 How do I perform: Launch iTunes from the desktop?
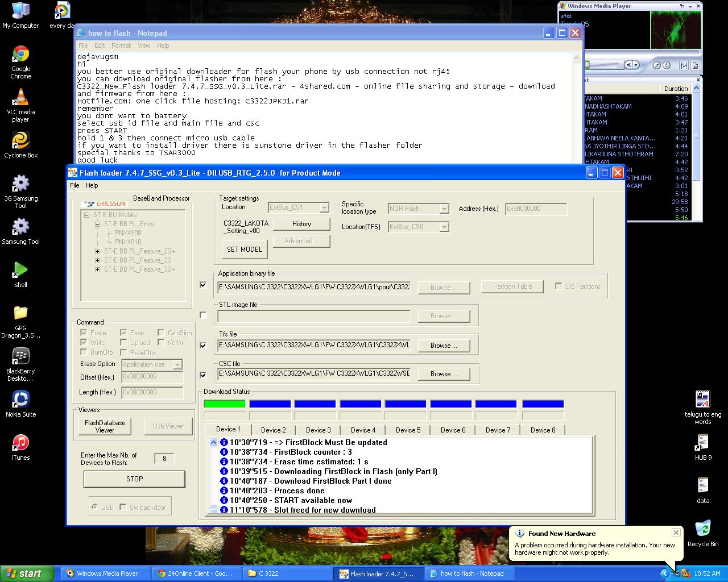tap(21, 447)
